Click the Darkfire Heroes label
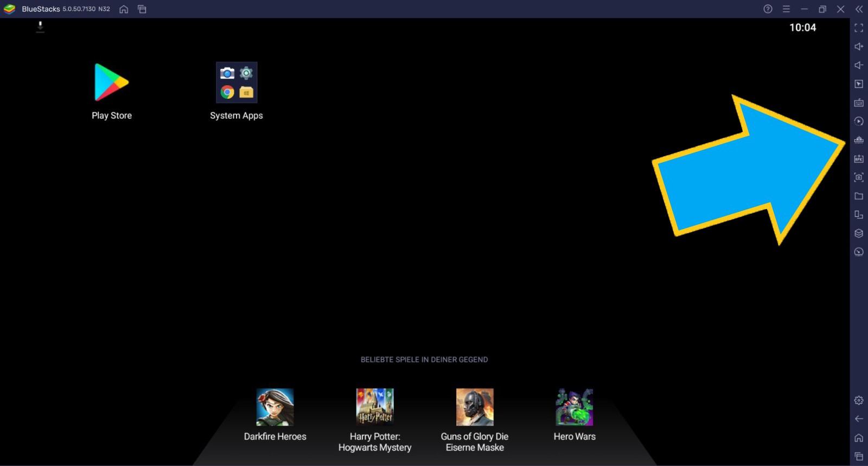This screenshot has height=466, width=868. [275, 437]
